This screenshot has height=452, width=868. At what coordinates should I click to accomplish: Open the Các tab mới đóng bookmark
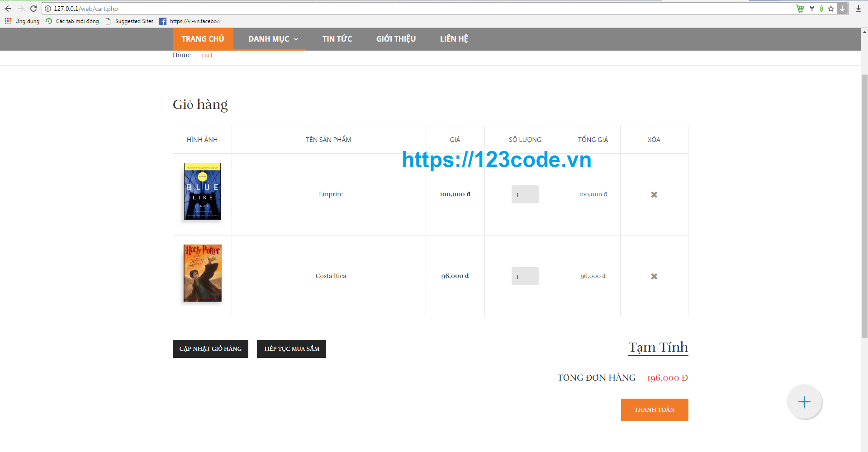76,21
